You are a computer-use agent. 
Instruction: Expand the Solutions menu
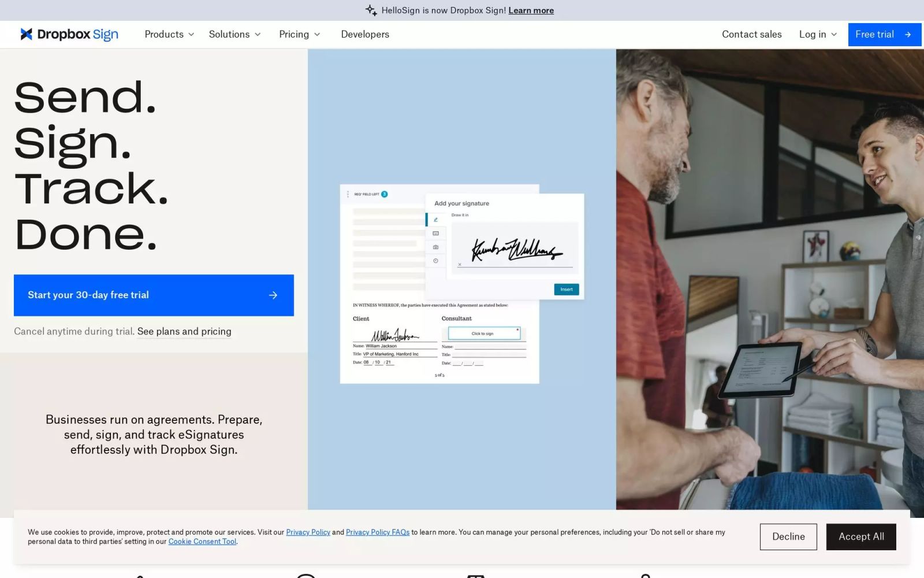[x=234, y=35]
